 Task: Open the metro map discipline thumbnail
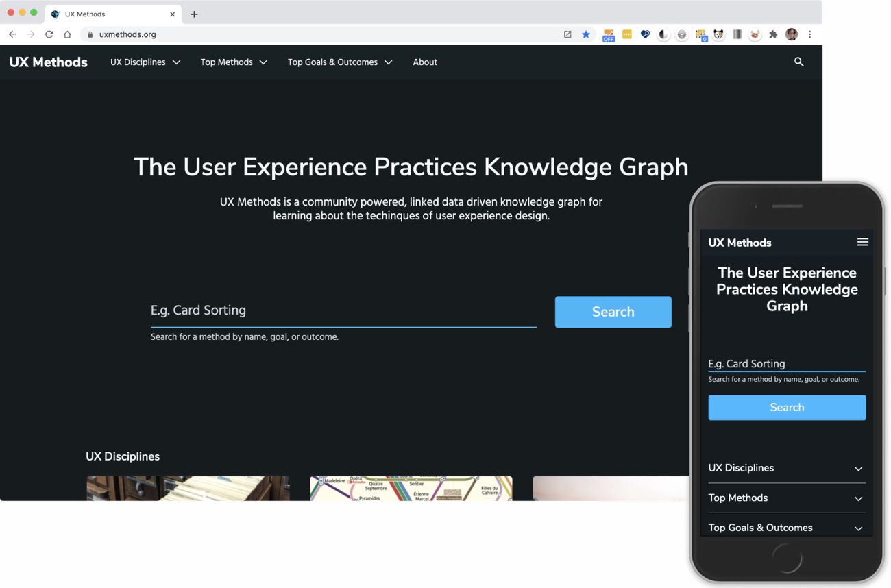pyautogui.click(x=411, y=489)
